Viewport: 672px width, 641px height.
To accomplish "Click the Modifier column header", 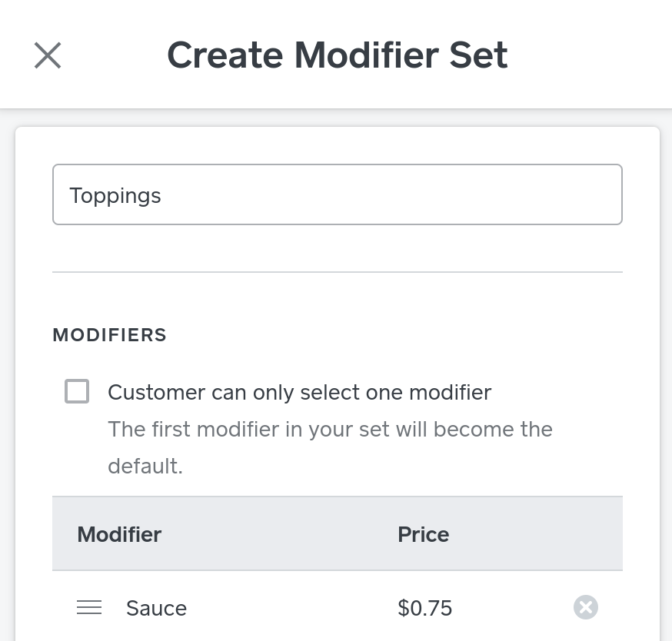I will pos(119,534).
